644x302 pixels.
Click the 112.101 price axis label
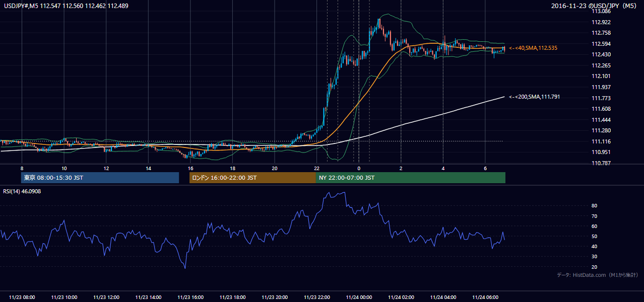pos(601,76)
